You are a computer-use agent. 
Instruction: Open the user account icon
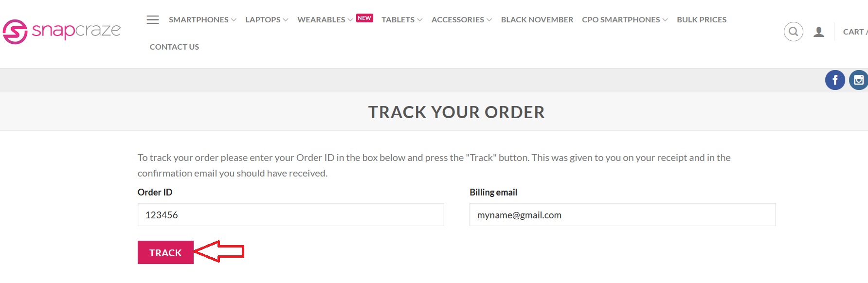point(819,32)
